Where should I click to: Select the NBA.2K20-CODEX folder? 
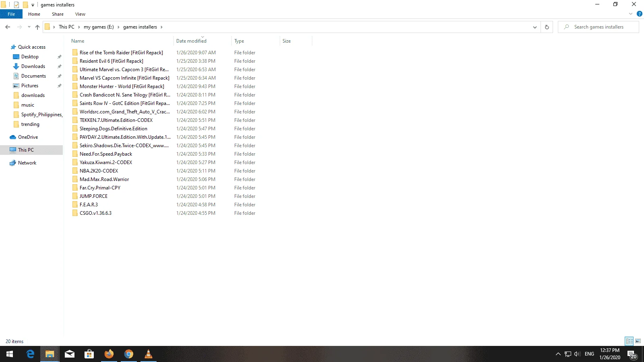coord(99,171)
